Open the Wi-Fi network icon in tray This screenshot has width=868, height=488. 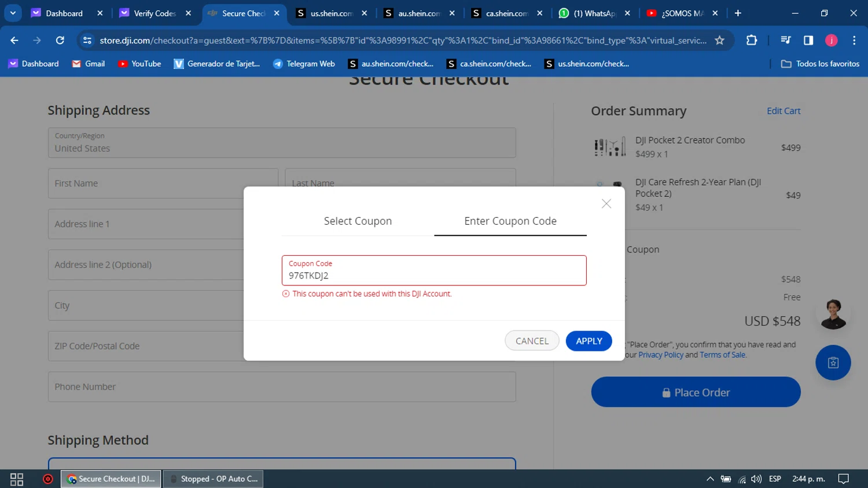coord(742,479)
